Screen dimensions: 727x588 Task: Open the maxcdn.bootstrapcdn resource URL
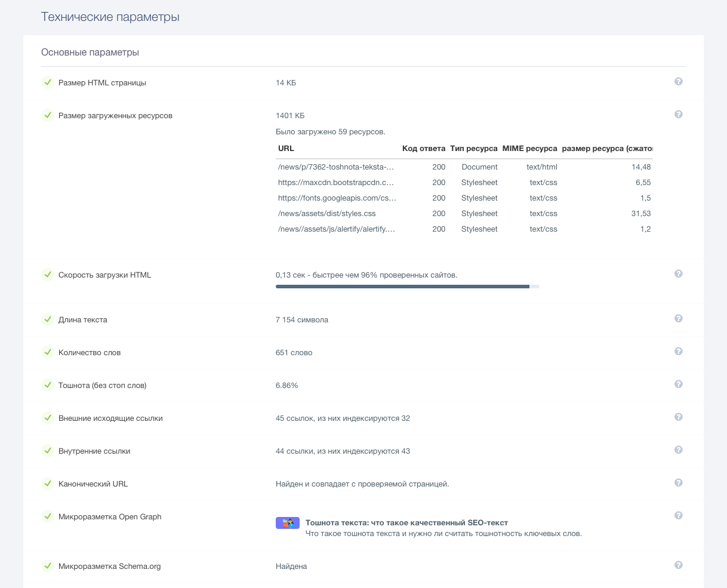point(336,183)
